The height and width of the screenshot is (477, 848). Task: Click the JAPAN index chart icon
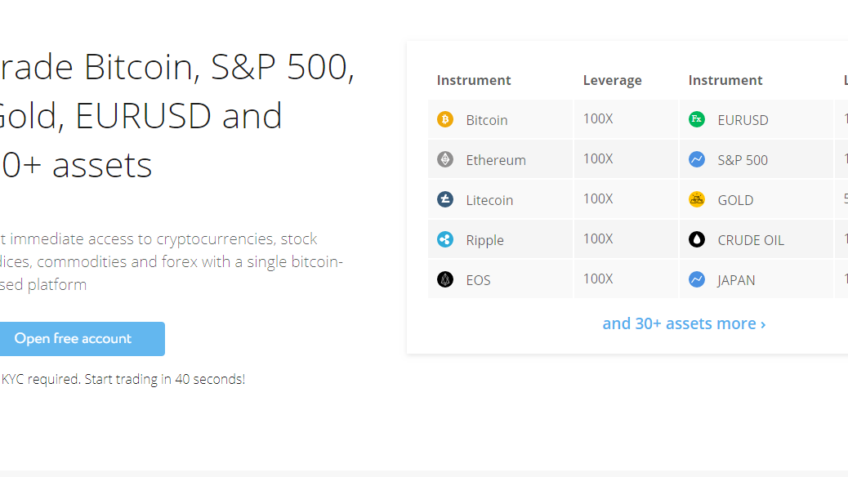[697, 280]
